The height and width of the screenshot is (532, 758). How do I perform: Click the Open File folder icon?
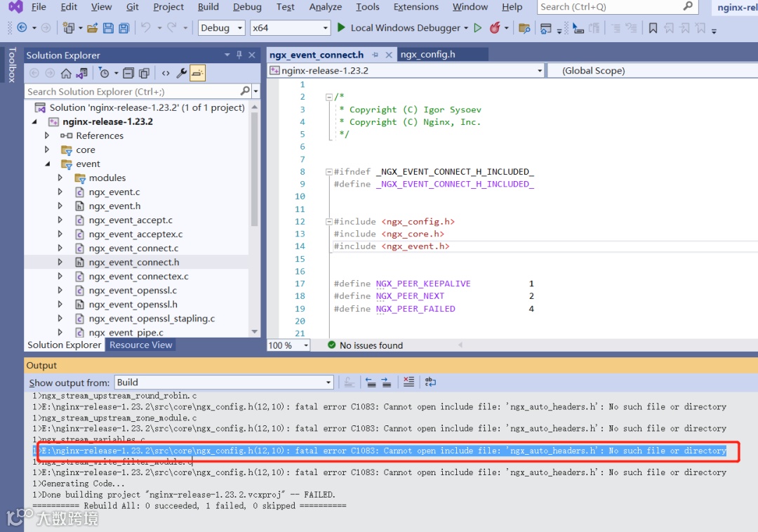point(92,27)
